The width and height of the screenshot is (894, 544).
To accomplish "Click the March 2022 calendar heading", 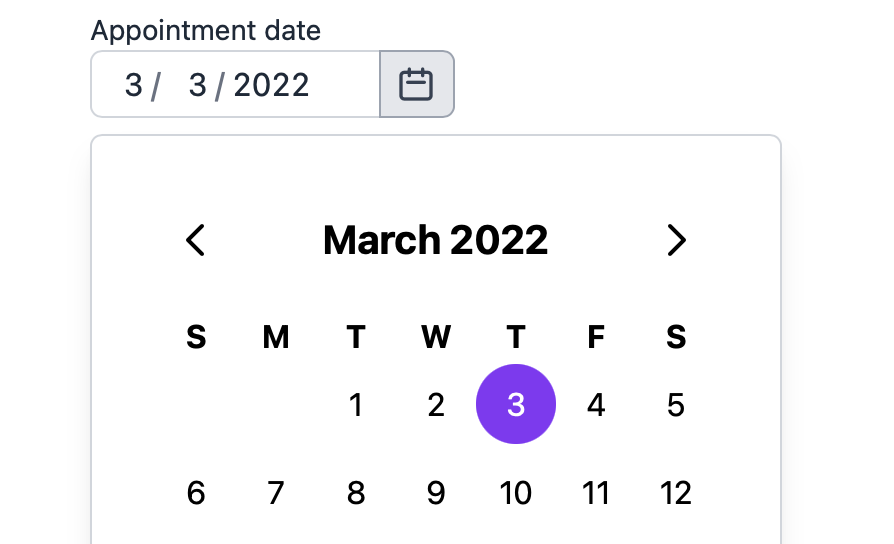I will click(436, 240).
